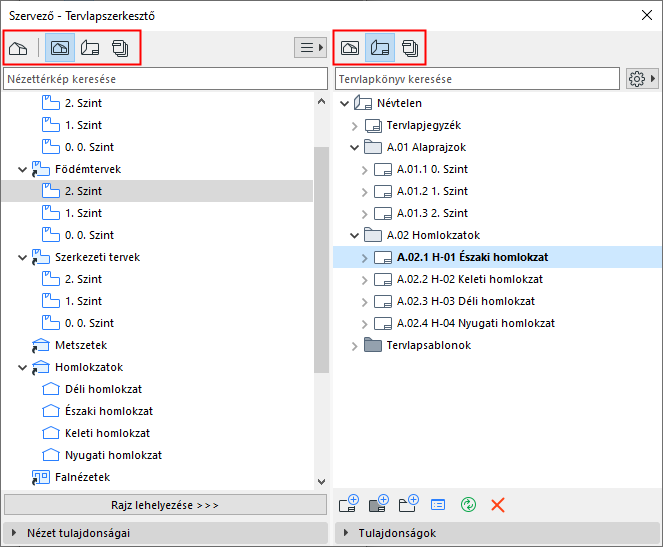This screenshot has height=547, width=663.
Task: Select left panel Publisher Sets icon
Action: pyautogui.click(x=121, y=48)
